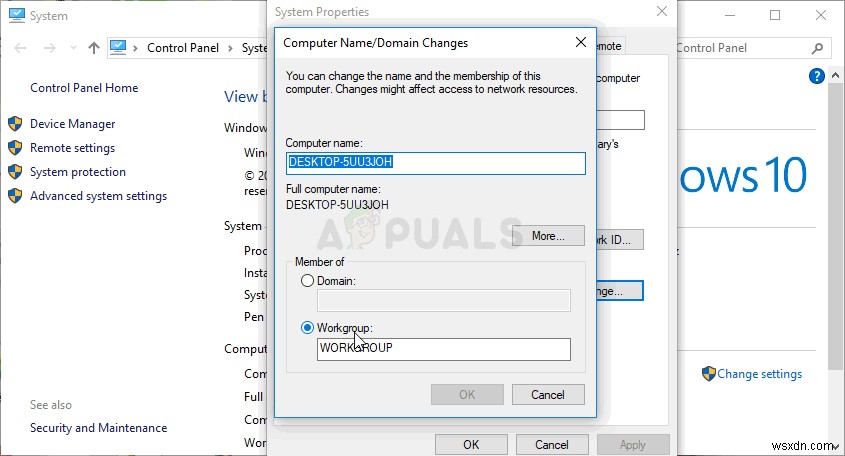Click Cancel in Computer Name/Domain Changes
The image size is (845, 456).
click(548, 395)
